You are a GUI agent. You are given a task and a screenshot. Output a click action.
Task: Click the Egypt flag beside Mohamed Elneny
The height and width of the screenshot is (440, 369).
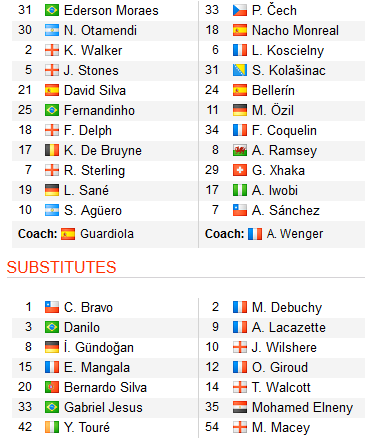(x=240, y=407)
